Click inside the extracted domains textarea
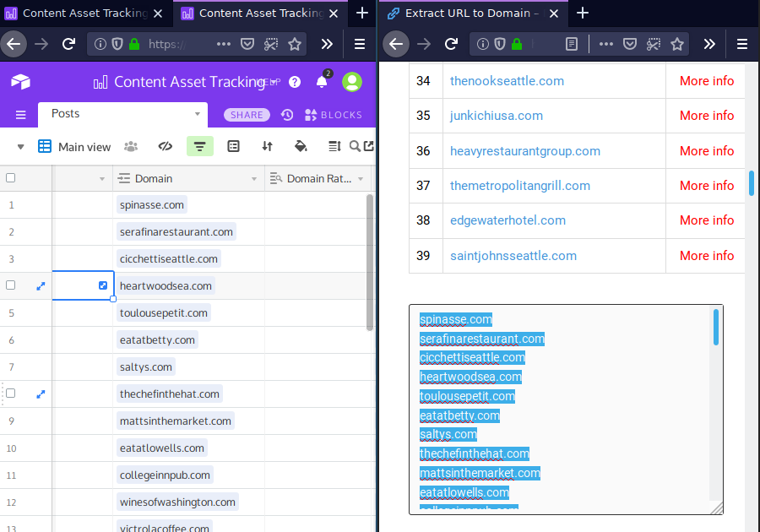 click(x=566, y=410)
